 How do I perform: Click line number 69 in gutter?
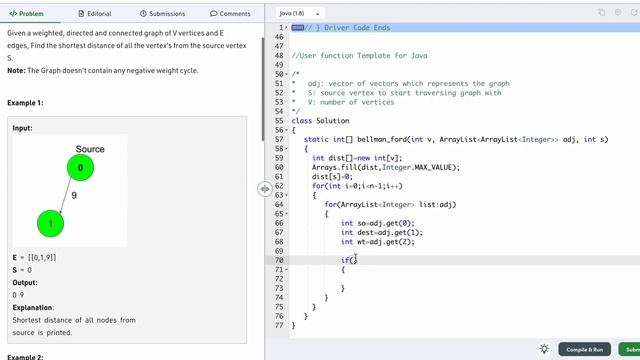(x=279, y=251)
